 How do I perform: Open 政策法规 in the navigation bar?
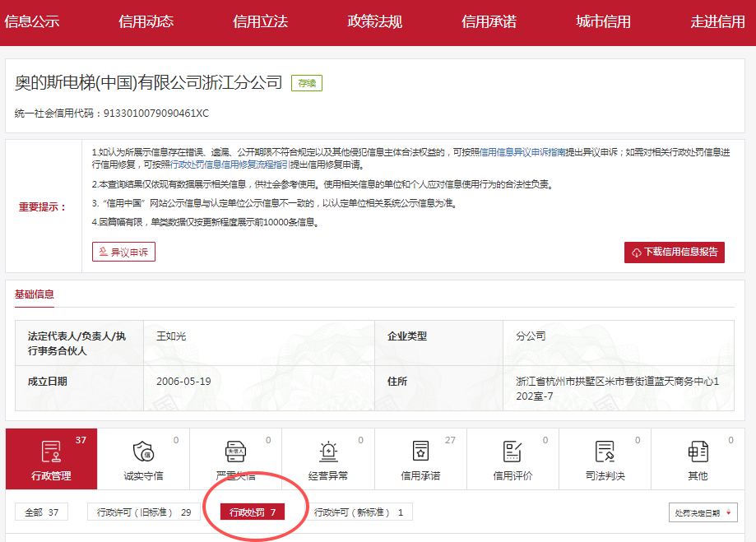pos(374,22)
